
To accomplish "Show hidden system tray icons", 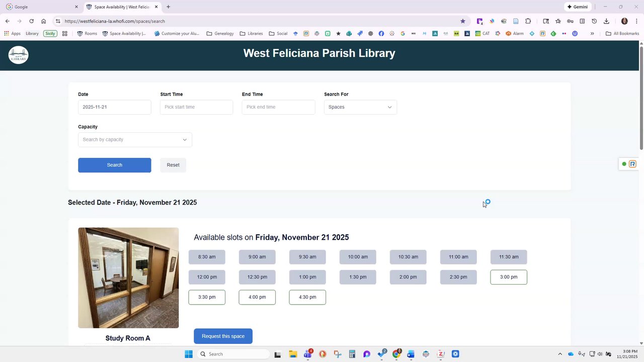I will [x=560, y=354].
